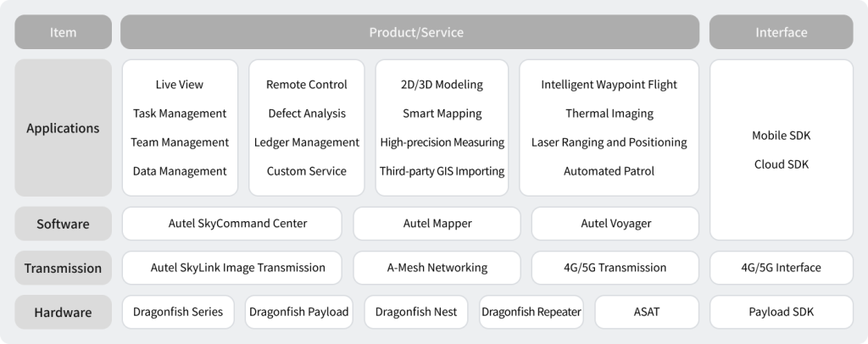Select the ASAT hardware box
This screenshot has height=344, width=868.
pos(647,312)
